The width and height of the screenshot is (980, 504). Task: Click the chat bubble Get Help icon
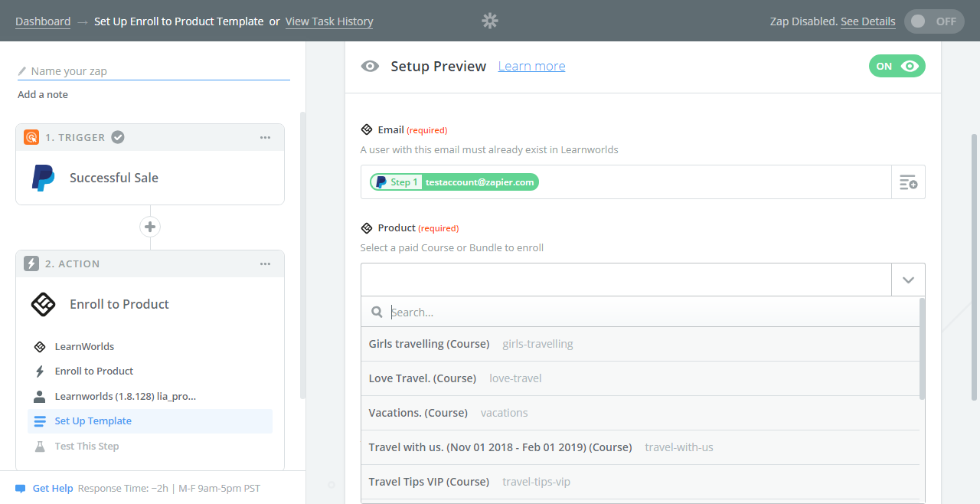(x=21, y=489)
